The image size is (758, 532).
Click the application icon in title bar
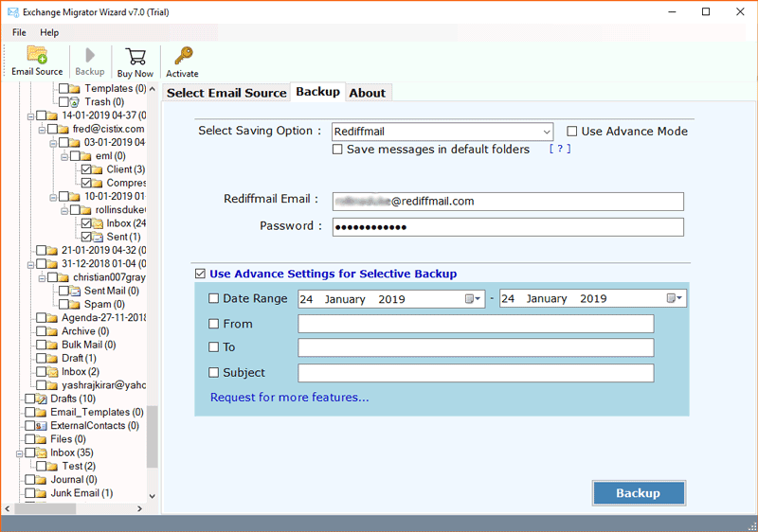pyautogui.click(x=13, y=12)
